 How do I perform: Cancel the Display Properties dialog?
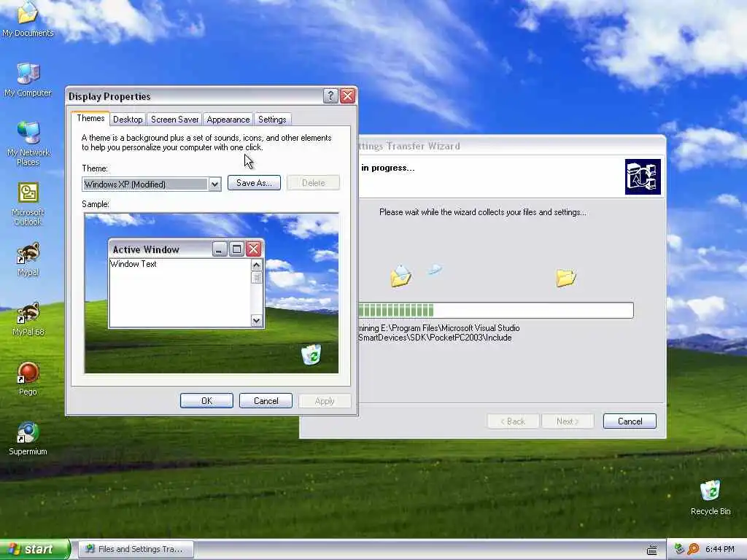266,401
